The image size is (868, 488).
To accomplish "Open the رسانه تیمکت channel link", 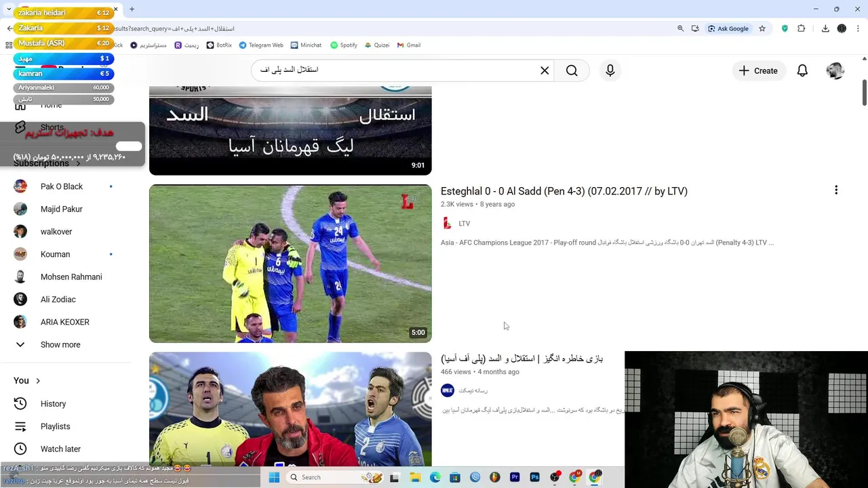I will pos(473,390).
